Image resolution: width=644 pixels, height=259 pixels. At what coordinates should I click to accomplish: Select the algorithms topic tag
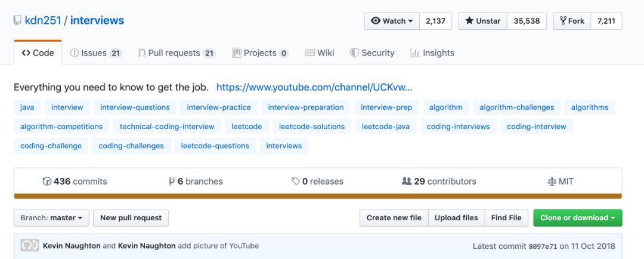(590, 107)
